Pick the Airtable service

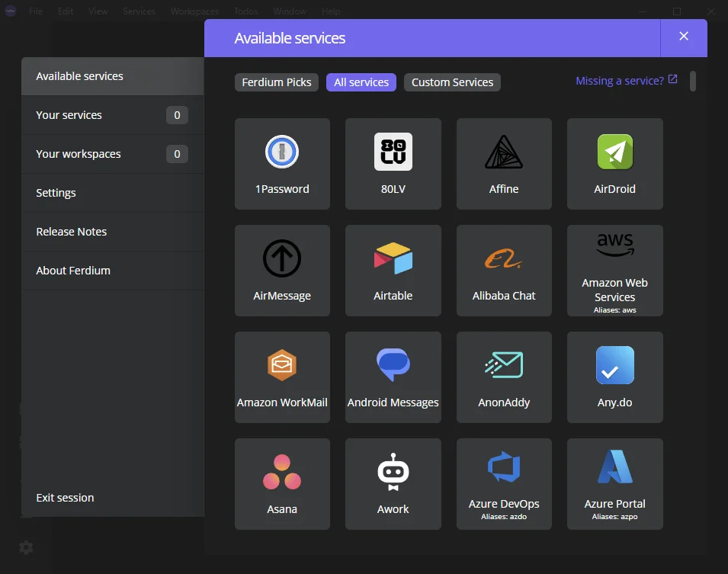click(393, 271)
